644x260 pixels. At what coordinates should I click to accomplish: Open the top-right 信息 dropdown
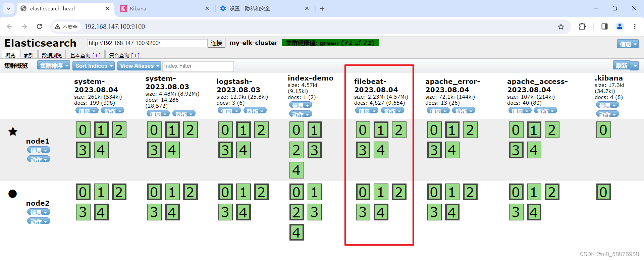click(628, 44)
